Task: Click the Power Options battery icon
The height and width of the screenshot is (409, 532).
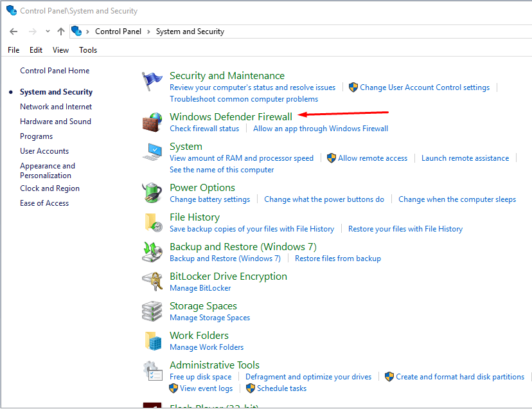Action: coord(152,193)
